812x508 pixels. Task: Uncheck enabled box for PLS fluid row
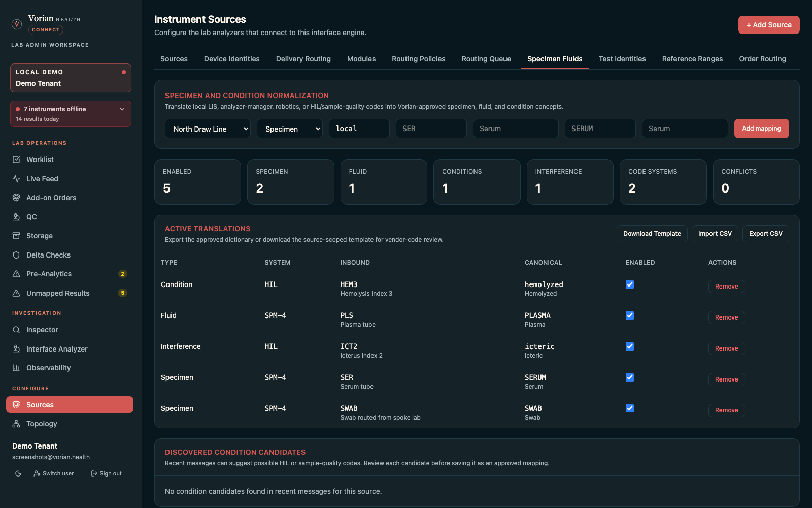(630, 315)
